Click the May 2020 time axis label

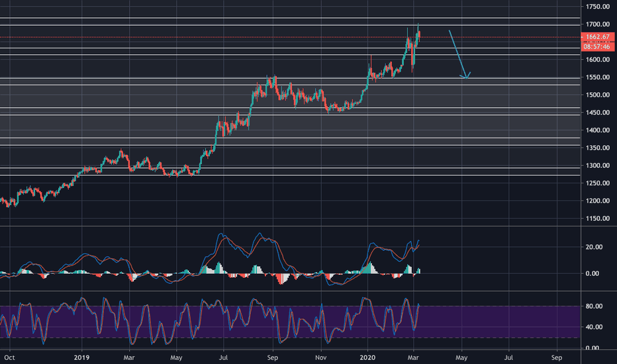[x=461, y=357]
